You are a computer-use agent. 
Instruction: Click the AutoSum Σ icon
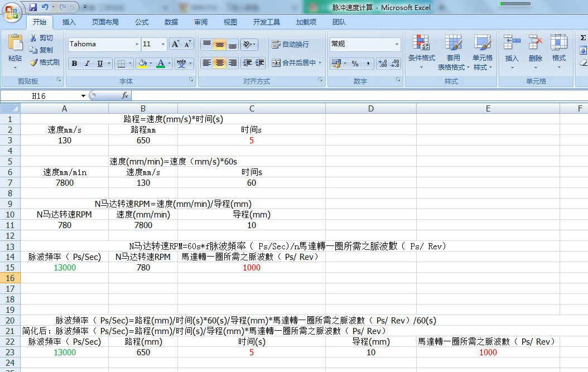(x=583, y=38)
